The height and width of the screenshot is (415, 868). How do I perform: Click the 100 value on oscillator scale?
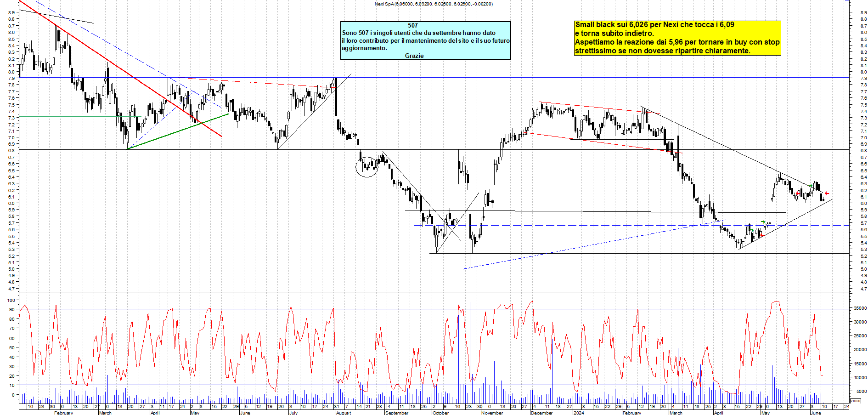pos(11,300)
